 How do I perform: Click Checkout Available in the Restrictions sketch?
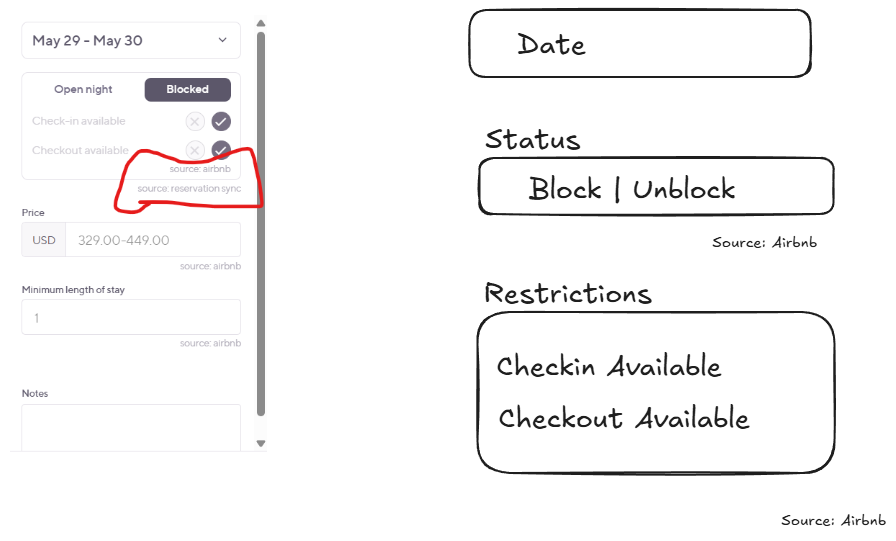coord(623,418)
